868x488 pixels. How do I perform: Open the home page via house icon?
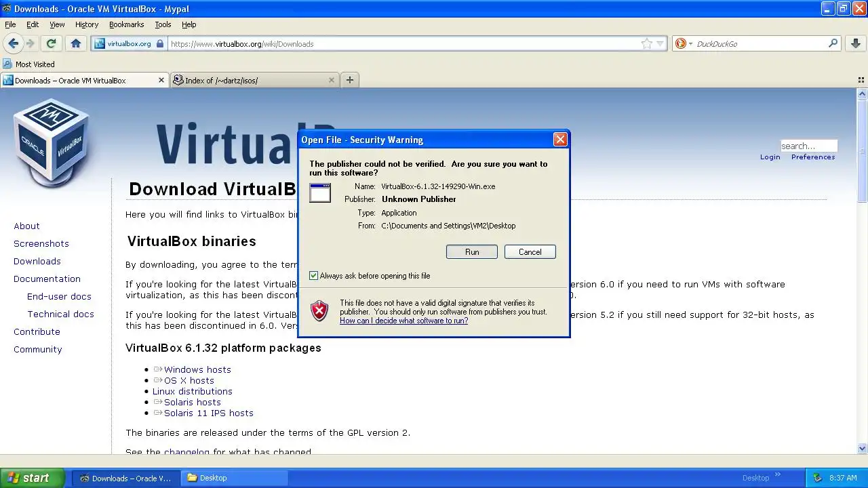[76, 43]
